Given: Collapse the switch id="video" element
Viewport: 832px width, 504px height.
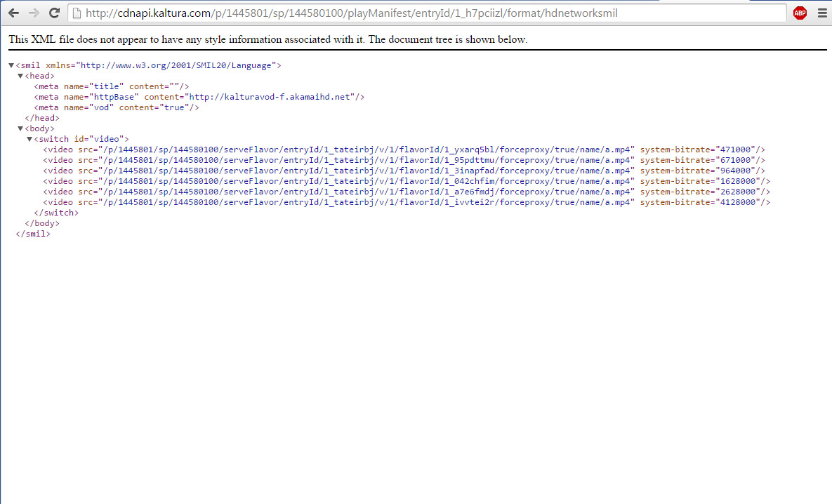Looking at the screenshot, I should (29, 139).
